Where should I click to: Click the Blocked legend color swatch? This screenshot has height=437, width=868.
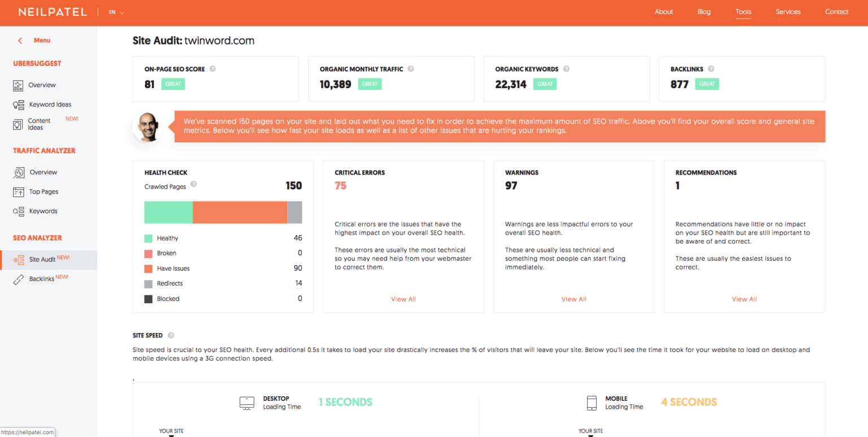click(149, 299)
